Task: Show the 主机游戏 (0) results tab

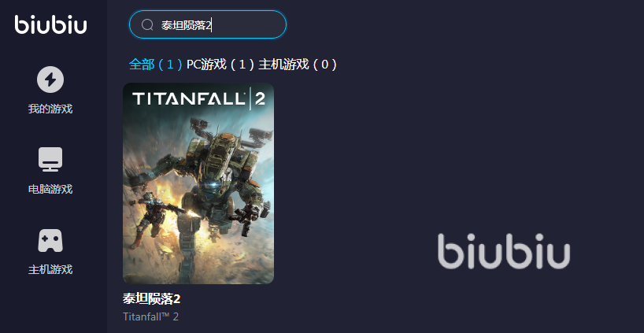Action: tap(298, 65)
